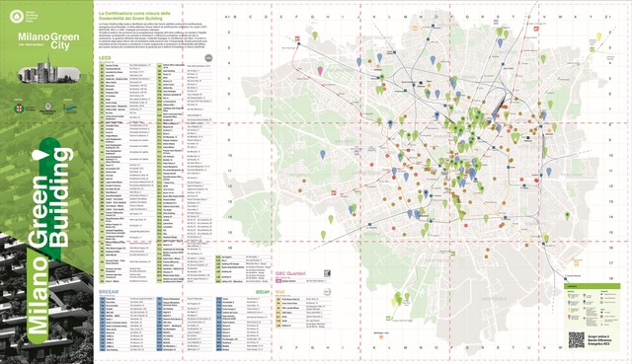Click the 'Milano Green City' title

click(x=48, y=40)
